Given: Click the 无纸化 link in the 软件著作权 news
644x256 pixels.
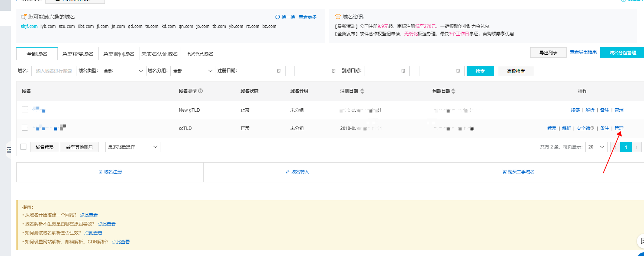Looking at the screenshot, I should pos(411,34).
